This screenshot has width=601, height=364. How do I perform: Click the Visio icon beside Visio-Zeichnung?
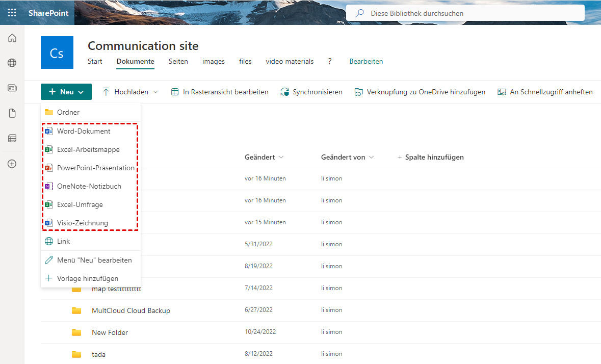click(48, 223)
